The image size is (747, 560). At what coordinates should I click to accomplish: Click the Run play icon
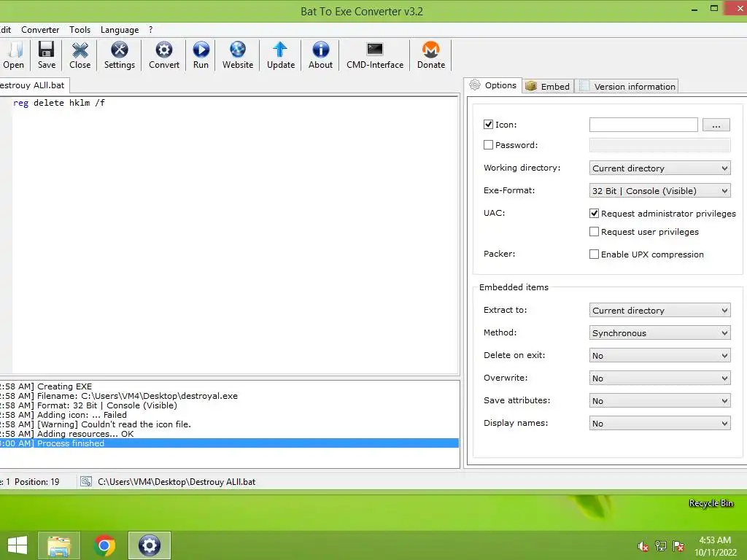(201, 50)
